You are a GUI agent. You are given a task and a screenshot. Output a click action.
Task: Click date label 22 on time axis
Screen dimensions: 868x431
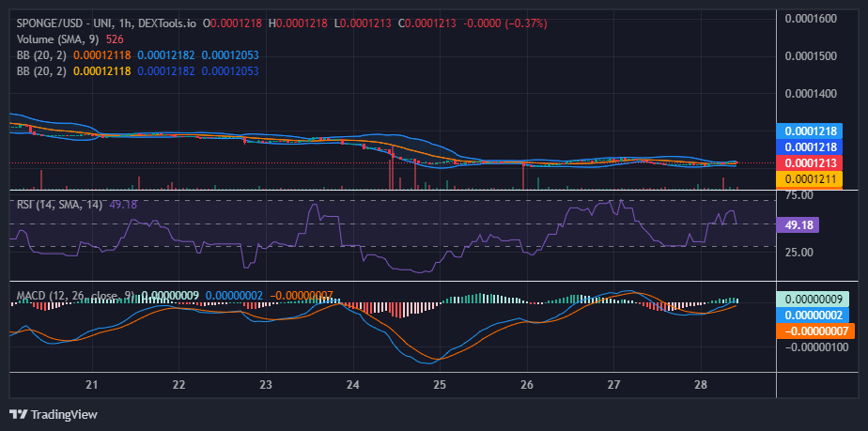click(178, 385)
